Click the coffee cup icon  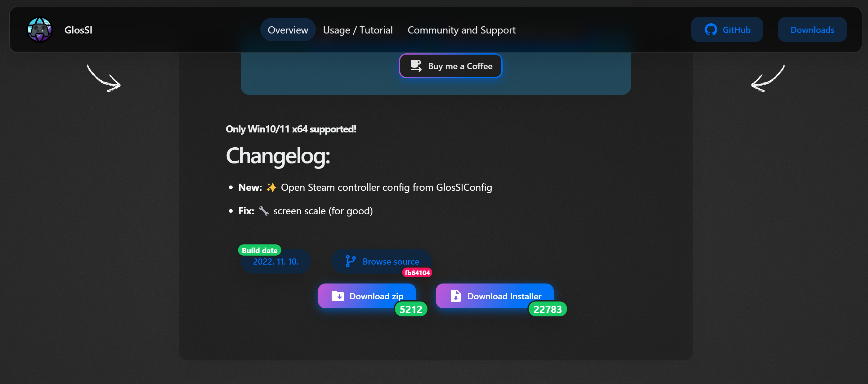click(415, 66)
